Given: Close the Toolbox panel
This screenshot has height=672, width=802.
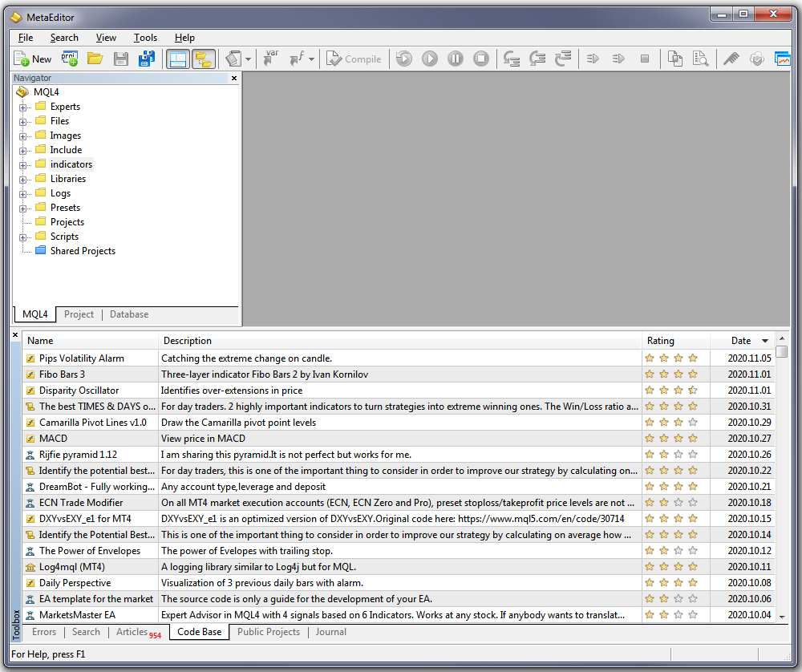Looking at the screenshot, I should 15,335.
